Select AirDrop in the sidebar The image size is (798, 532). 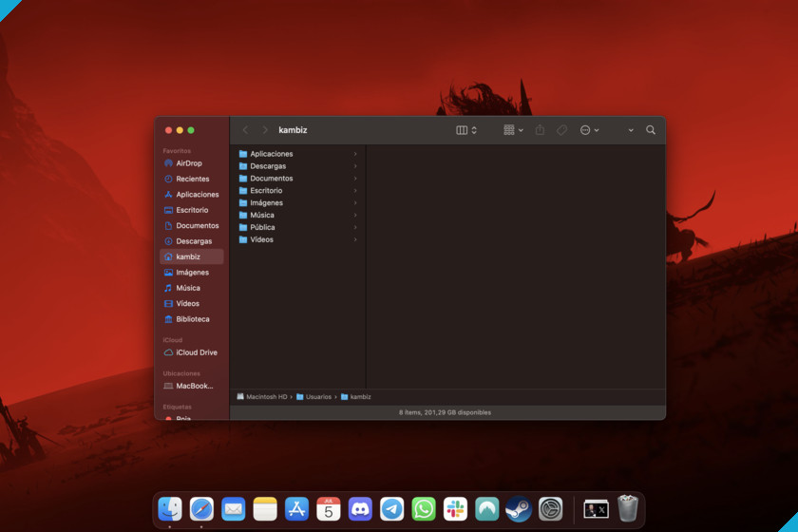tap(191, 163)
